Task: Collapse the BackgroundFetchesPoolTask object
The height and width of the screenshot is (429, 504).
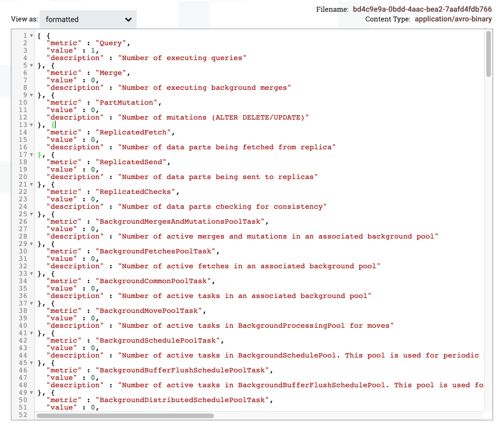Action: click(x=31, y=244)
